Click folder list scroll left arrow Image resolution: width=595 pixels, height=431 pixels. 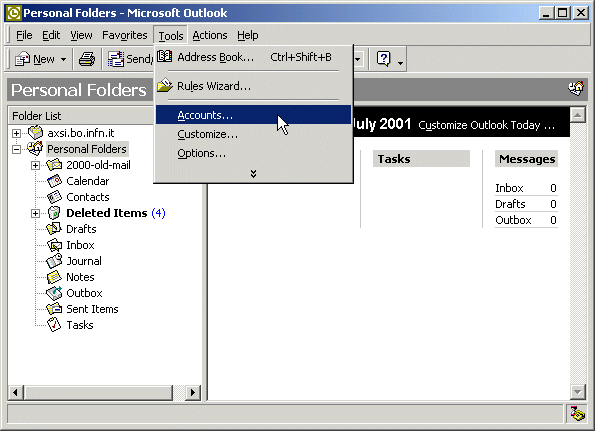click(x=16, y=392)
